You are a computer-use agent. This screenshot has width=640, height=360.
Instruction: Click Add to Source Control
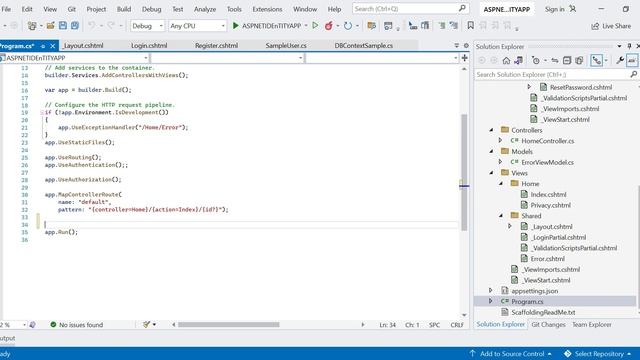tap(511, 353)
